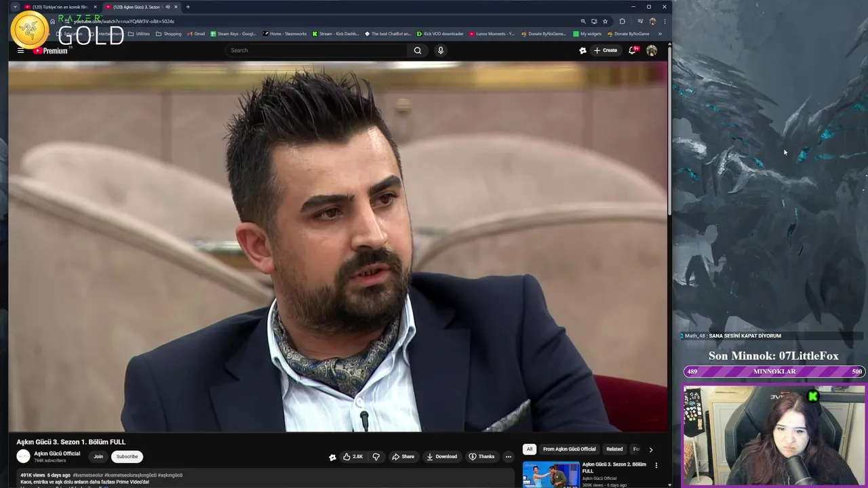Open the YouTube guide hamburger menu

[20, 50]
